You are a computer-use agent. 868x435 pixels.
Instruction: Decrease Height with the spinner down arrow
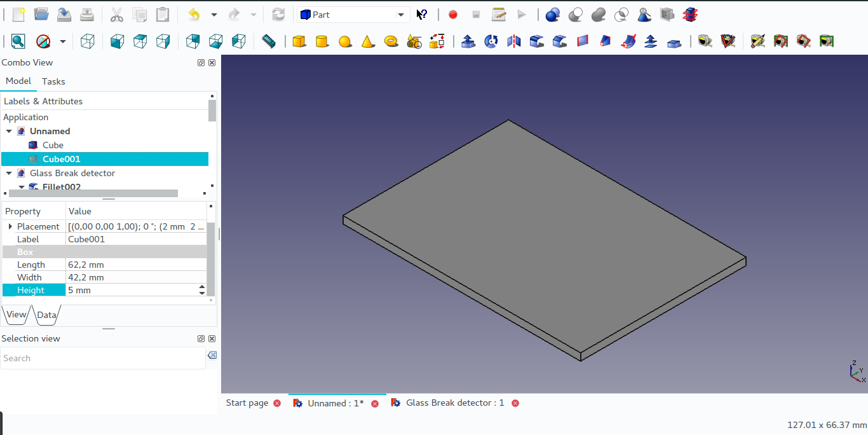pos(202,293)
